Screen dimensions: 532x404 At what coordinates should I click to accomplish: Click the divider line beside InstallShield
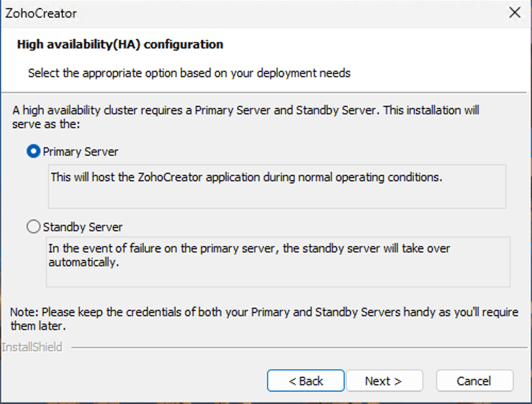click(x=298, y=348)
